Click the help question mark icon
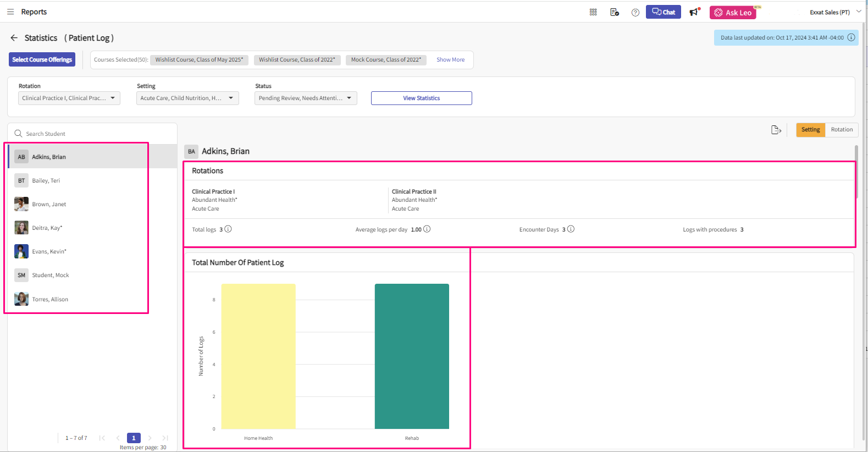This screenshot has width=868, height=452. (x=635, y=13)
